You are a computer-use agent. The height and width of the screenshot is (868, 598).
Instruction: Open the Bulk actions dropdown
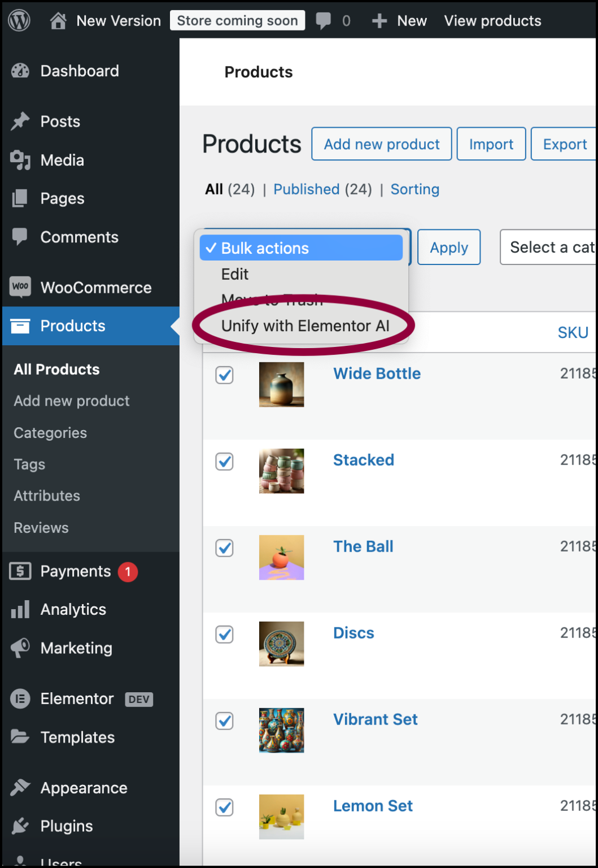coord(301,248)
